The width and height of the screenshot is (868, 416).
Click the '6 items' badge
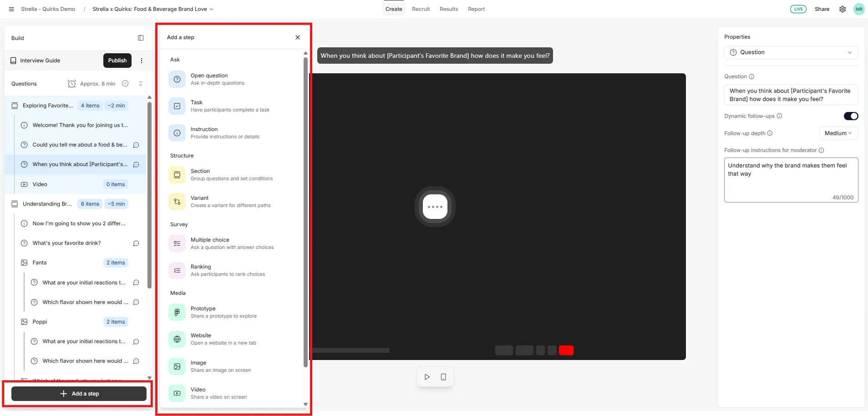(90, 204)
